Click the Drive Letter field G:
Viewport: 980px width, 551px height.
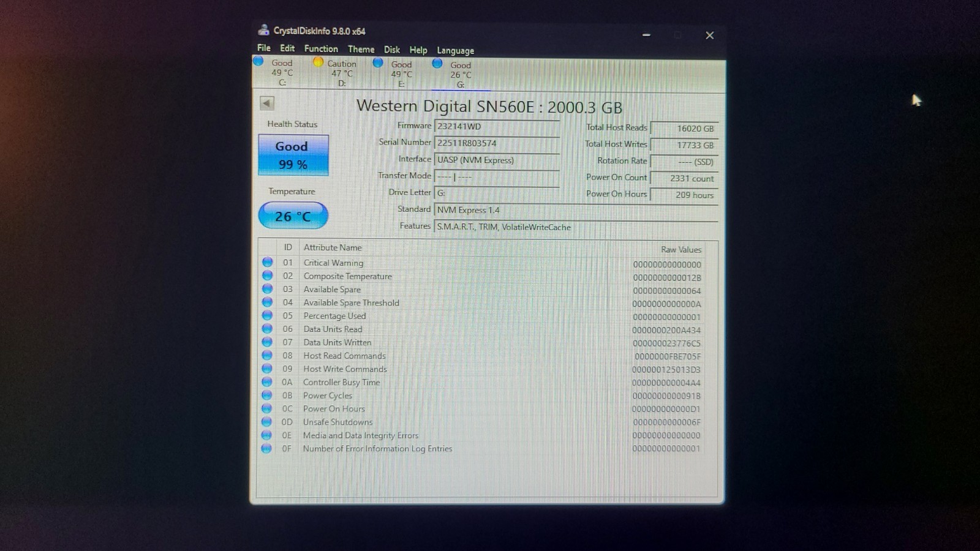(497, 193)
